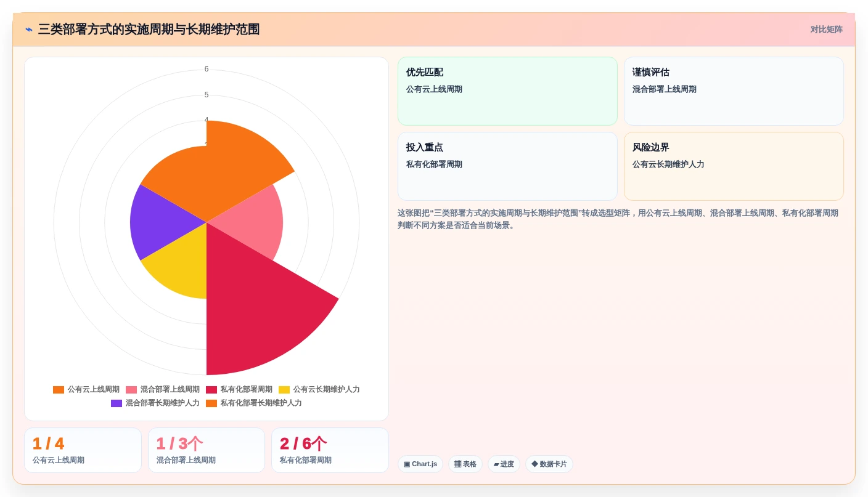
Task: Toggle the 公有云上线周期 legend label
Action: point(94,390)
